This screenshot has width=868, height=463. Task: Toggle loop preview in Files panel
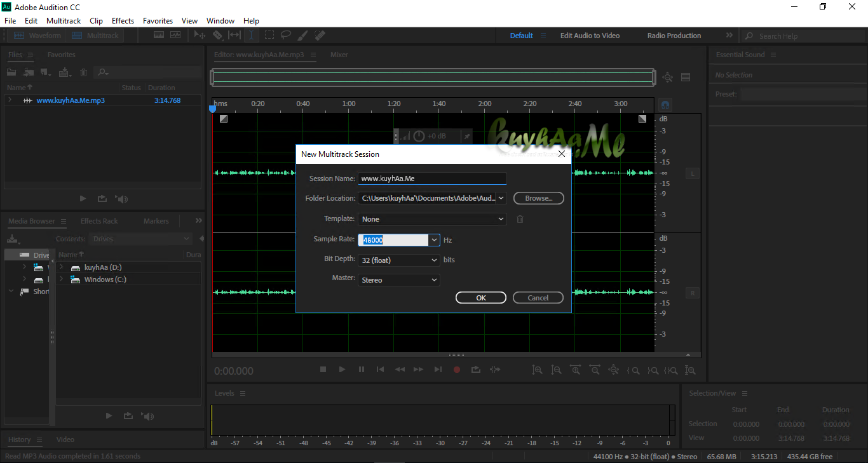coord(102,199)
